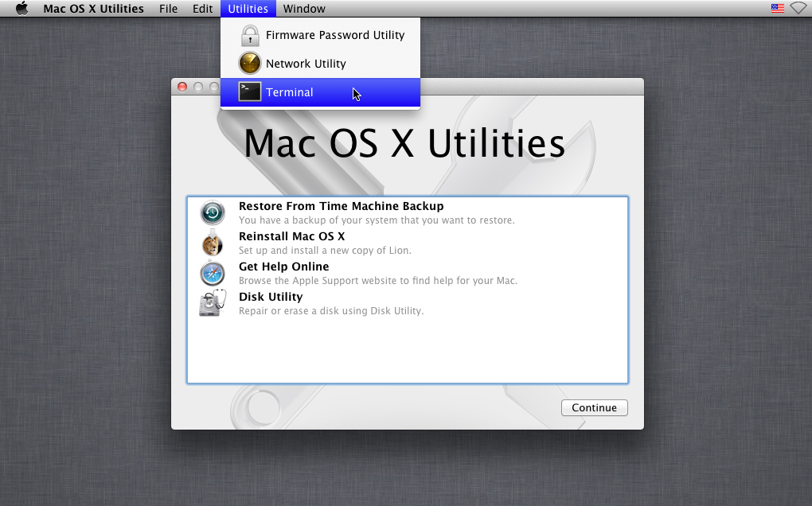Open the Mac OS X Utilities app menu
The image size is (812, 506).
click(94, 9)
